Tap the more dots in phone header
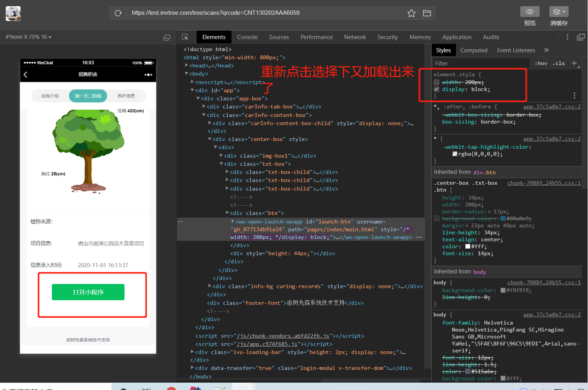Image resolution: width=588 pixels, height=390 pixels. coord(148,74)
